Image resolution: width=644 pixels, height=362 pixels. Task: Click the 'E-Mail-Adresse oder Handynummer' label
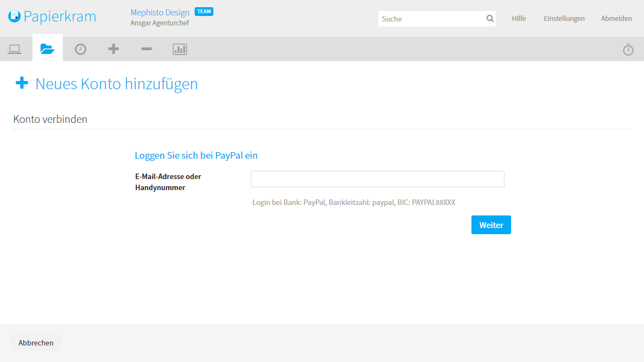168,182
